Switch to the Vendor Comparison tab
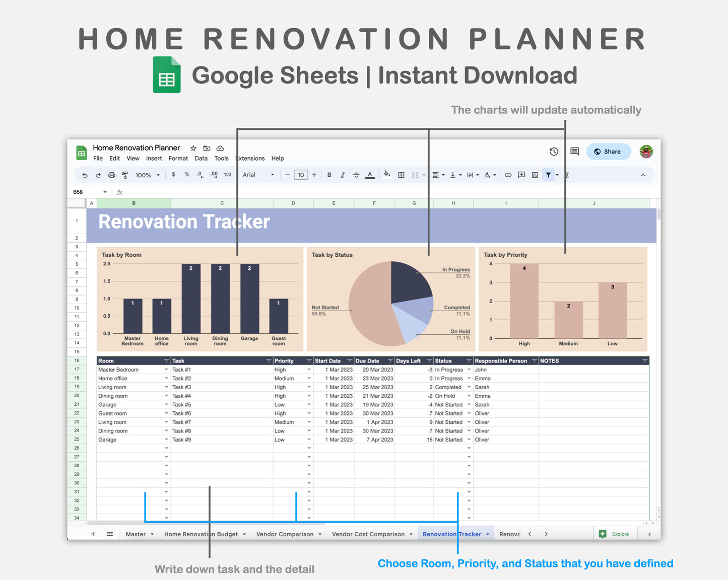728x580 pixels. click(x=285, y=534)
